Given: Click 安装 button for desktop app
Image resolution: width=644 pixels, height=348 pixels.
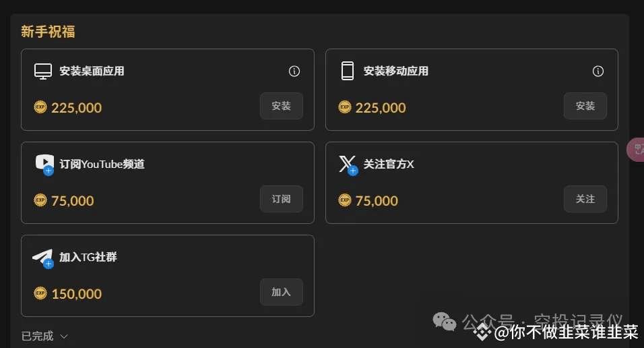Looking at the screenshot, I should click(x=282, y=106).
